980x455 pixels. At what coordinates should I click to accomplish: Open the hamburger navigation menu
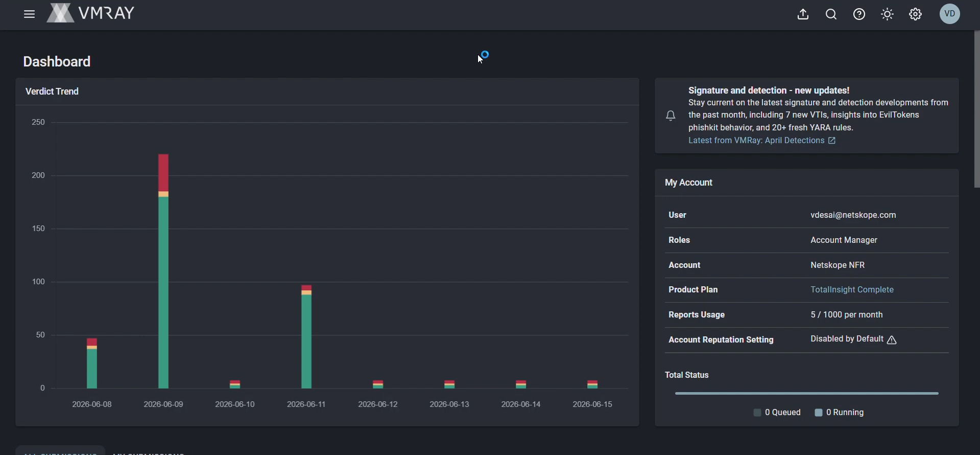29,14
